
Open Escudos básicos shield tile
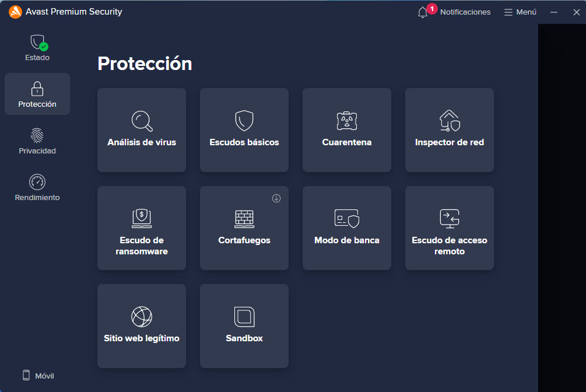(244, 130)
